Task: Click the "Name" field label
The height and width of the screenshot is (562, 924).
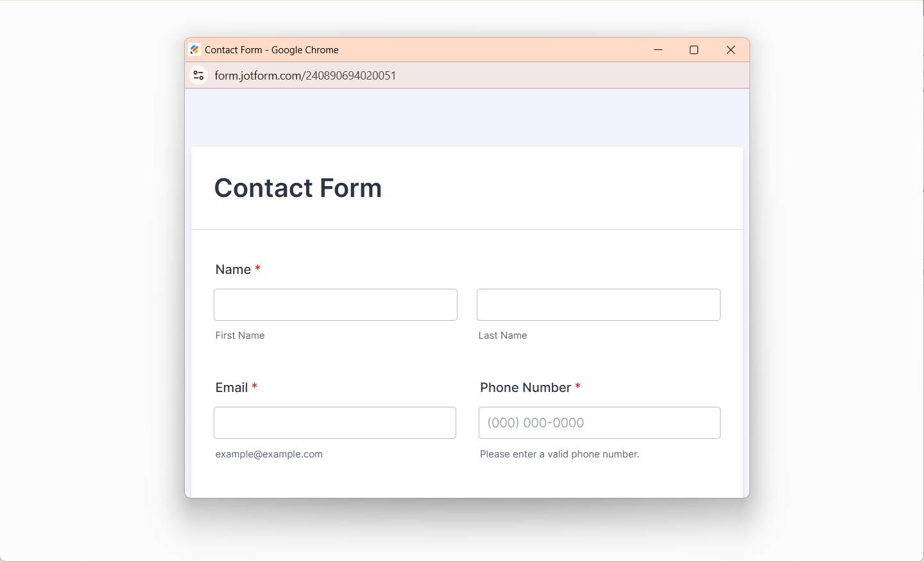Action: click(x=233, y=269)
